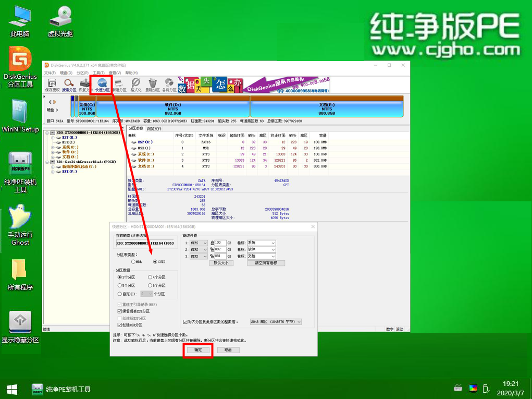
Task: Toggle 保留现有ESP分区 checkbox
Action: [x=119, y=311]
